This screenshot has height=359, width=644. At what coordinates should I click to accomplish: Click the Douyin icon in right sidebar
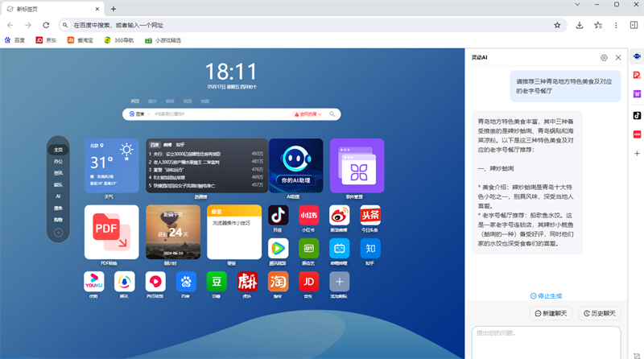[x=637, y=115]
